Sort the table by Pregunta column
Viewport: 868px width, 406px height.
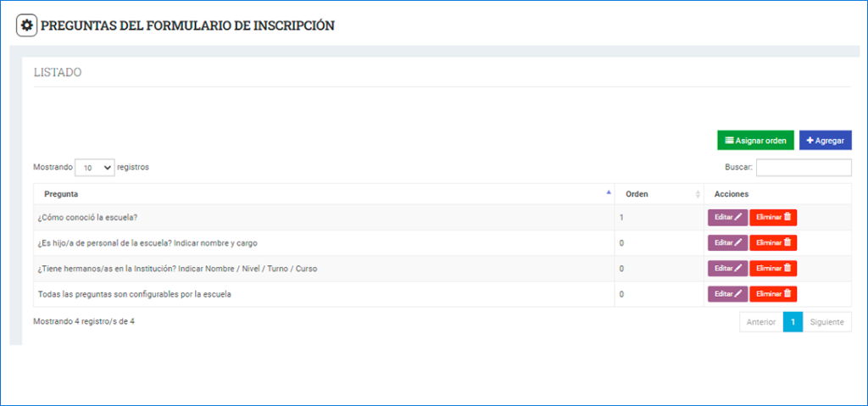(322, 194)
